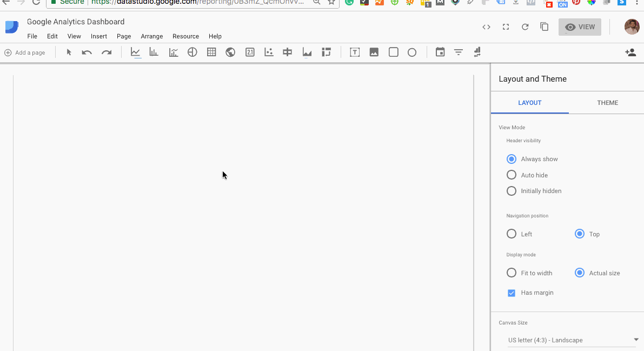Uncheck the Has margin option
The height and width of the screenshot is (351, 644).
(x=512, y=293)
